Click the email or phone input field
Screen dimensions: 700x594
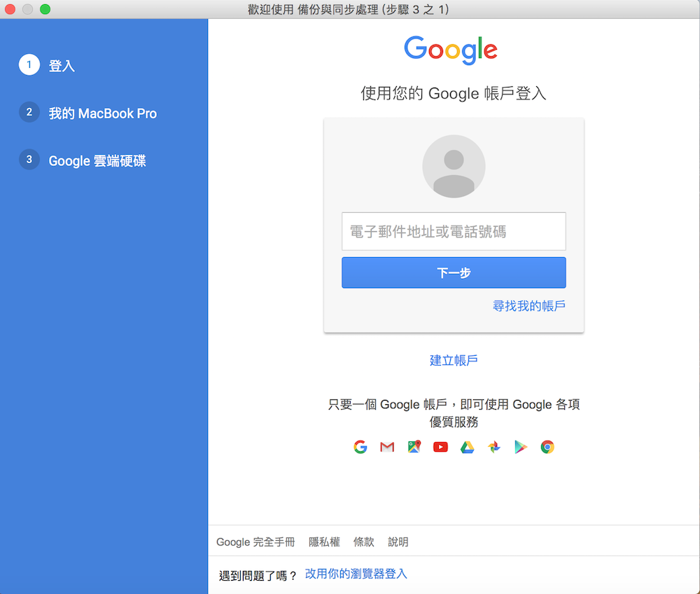453,231
